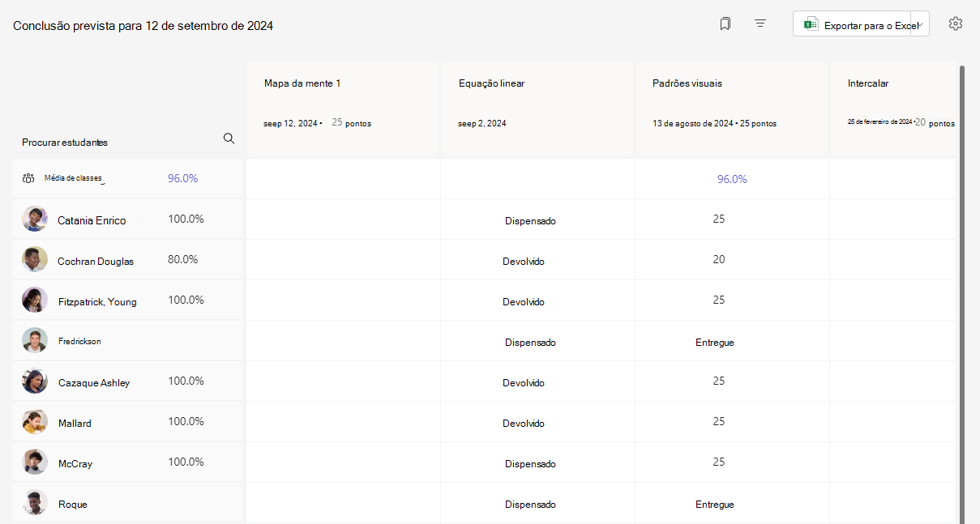The height and width of the screenshot is (524, 980).
Task: Click the class average group icon
Action: (28, 178)
